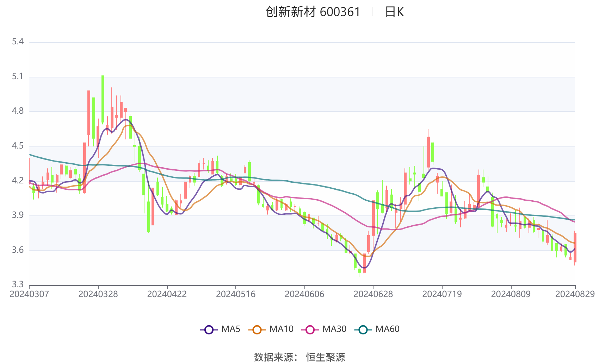Screen dimensions: 599x364
Task: Click the 20240829 date axis label
Action: point(575,294)
